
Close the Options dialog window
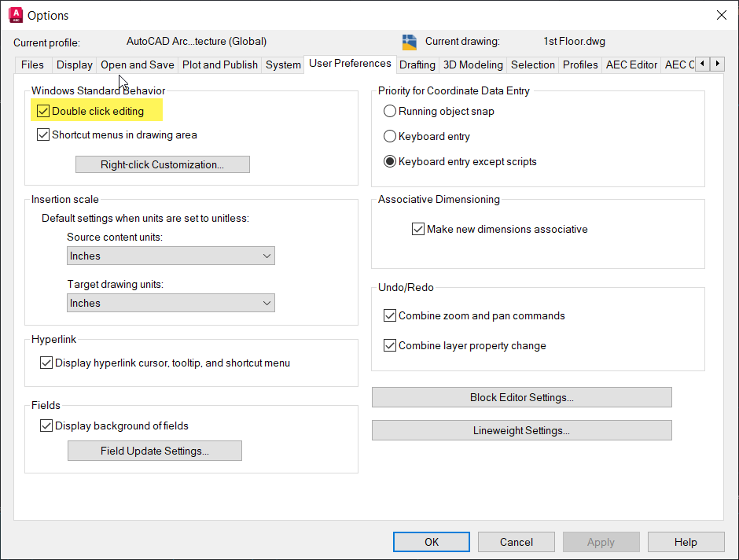(722, 15)
